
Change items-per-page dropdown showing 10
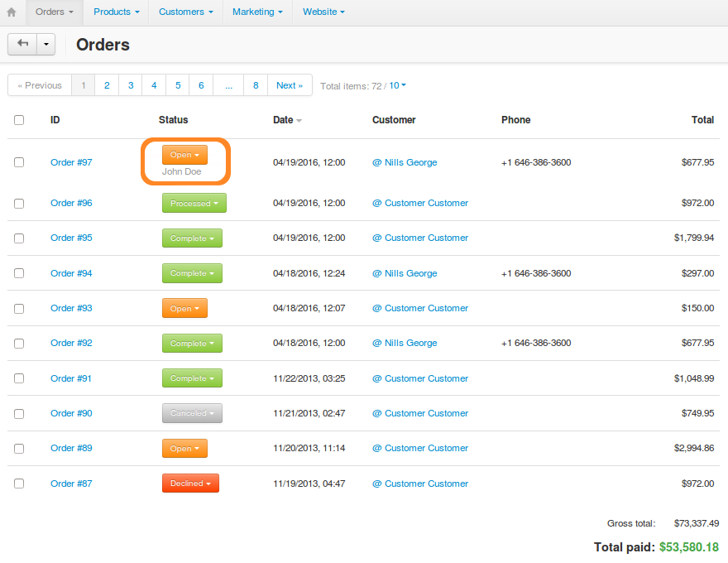(397, 85)
